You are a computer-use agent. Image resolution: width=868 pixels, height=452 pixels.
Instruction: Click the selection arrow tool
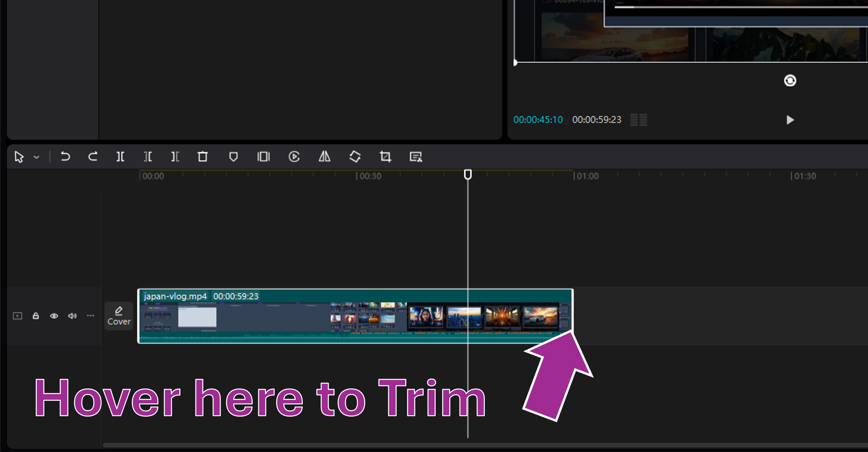pyautogui.click(x=19, y=157)
